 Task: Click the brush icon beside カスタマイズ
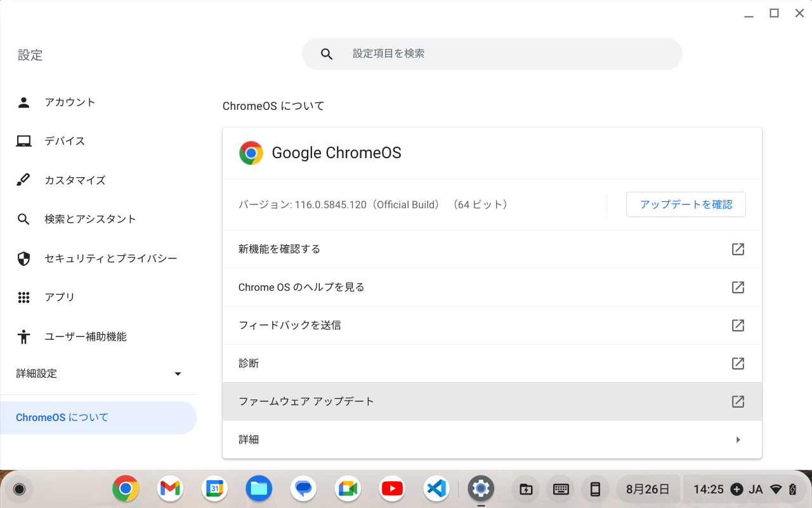[23, 180]
